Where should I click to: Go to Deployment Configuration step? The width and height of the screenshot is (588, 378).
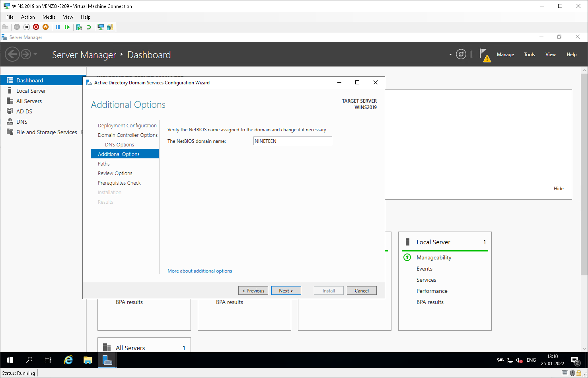(127, 125)
